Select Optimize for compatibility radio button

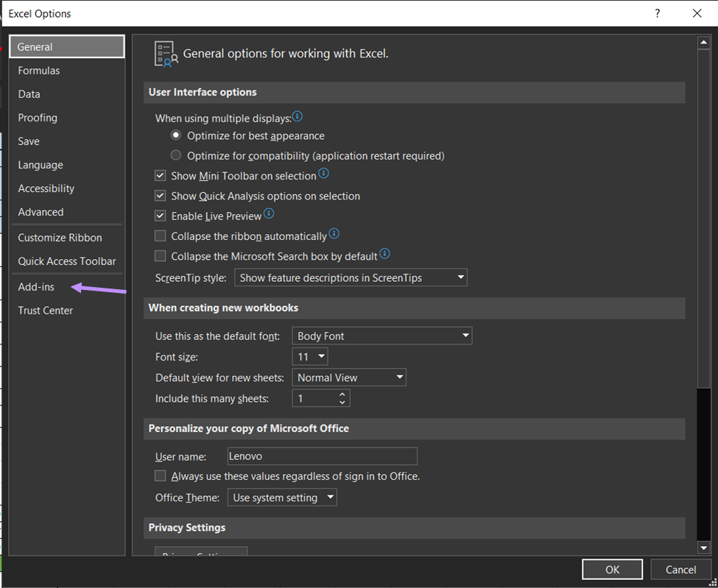(175, 155)
